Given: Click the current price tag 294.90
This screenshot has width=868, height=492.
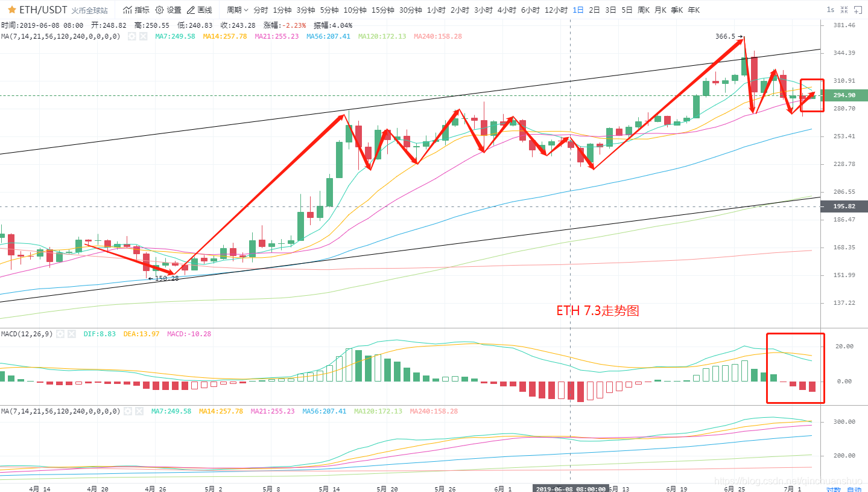Looking at the screenshot, I should click(844, 95).
